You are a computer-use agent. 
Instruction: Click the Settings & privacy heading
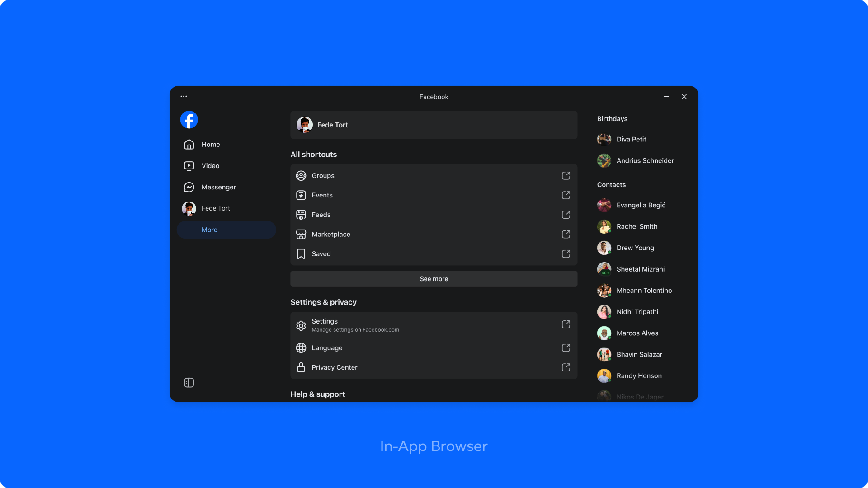click(323, 302)
